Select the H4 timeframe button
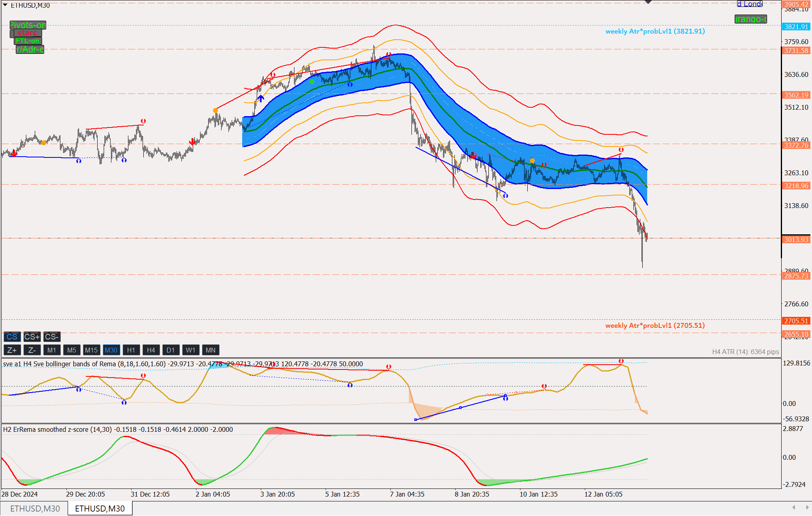This screenshot has height=516, width=812. 151,350
